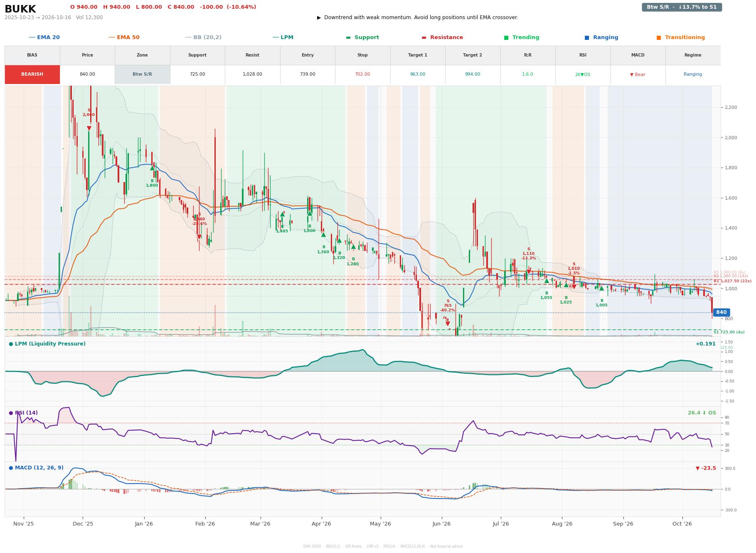This screenshot has width=756, height=553.
Task: Click the MACD (12, 26, 9) panel title
Action: pos(36,468)
